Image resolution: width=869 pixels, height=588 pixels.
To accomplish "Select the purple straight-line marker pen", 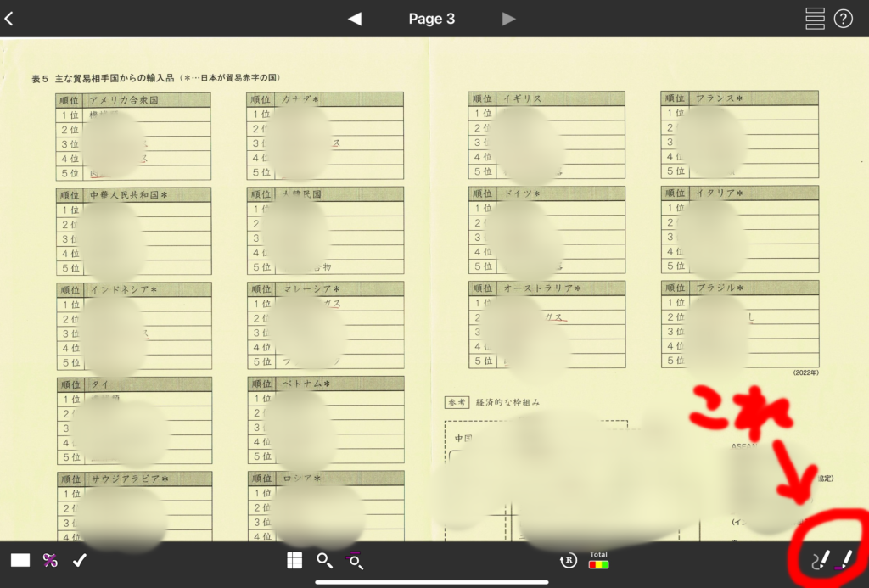I will pos(844,560).
